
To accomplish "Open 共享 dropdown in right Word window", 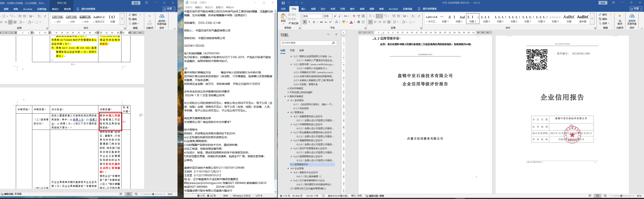I will (636, 9).
